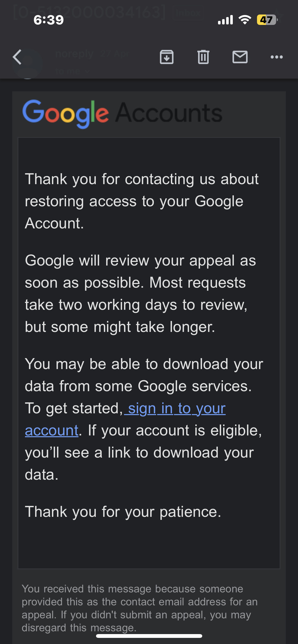Delete the email using the trash icon
This screenshot has width=298, height=644.
tap(203, 57)
